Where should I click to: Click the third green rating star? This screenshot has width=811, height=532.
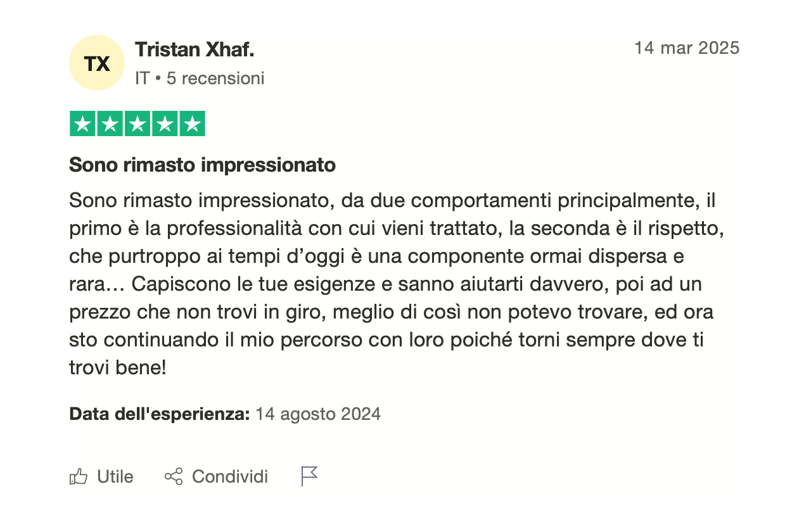pos(137,123)
